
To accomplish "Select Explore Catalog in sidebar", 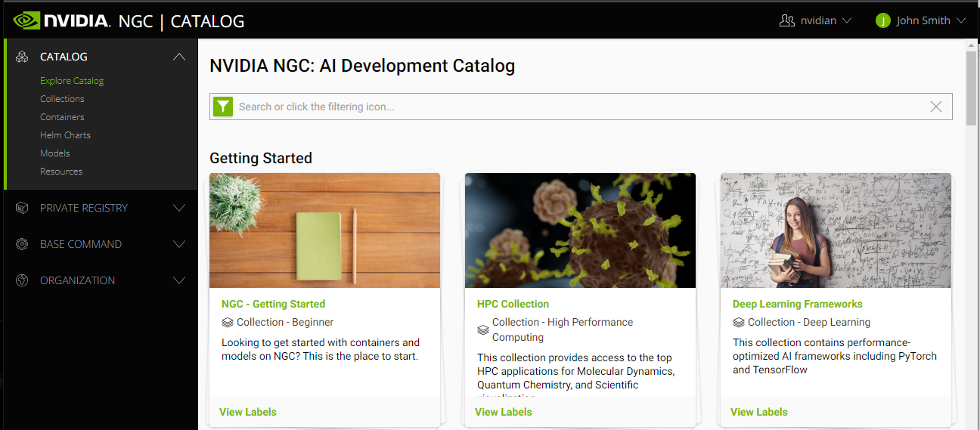I will 72,81.
